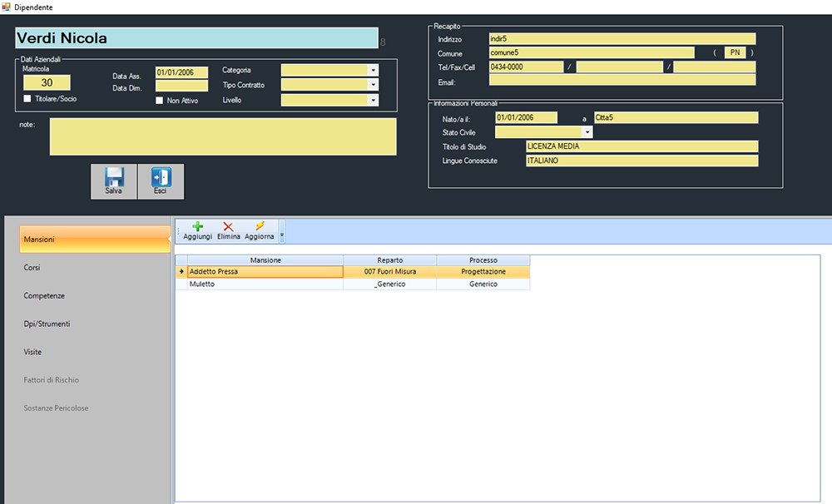
Task: Click the red X Elimina icon
Action: 228,226
